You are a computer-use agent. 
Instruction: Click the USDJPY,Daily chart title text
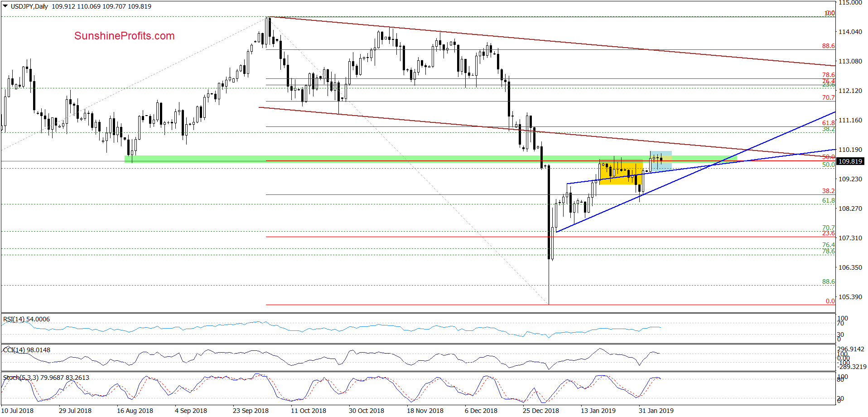coord(29,6)
